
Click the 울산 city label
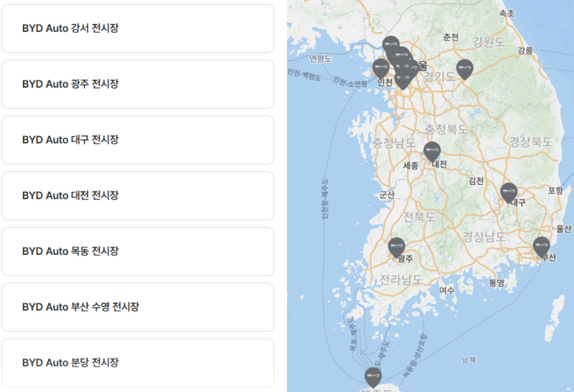pyautogui.click(x=563, y=228)
